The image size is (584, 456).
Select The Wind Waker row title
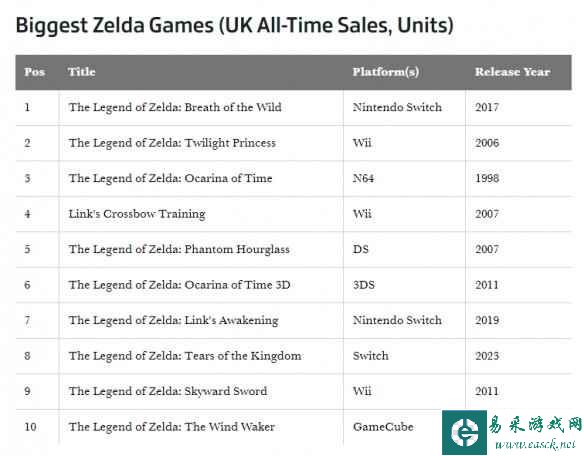click(172, 427)
